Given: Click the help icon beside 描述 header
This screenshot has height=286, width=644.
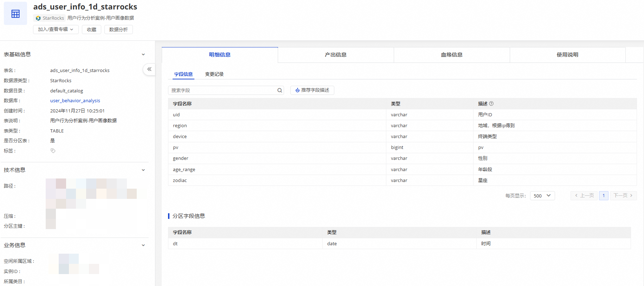Looking at the screenshot, I should pos(491,104).
